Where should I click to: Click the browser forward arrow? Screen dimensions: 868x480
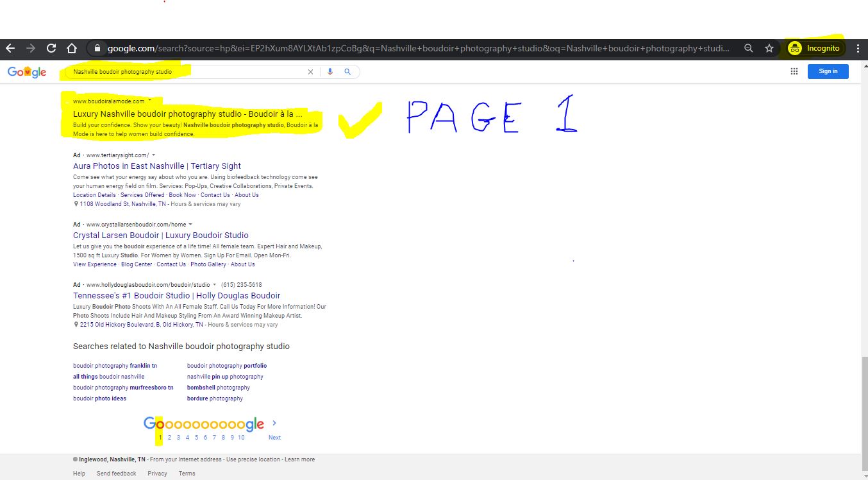[x=31, y=48]
